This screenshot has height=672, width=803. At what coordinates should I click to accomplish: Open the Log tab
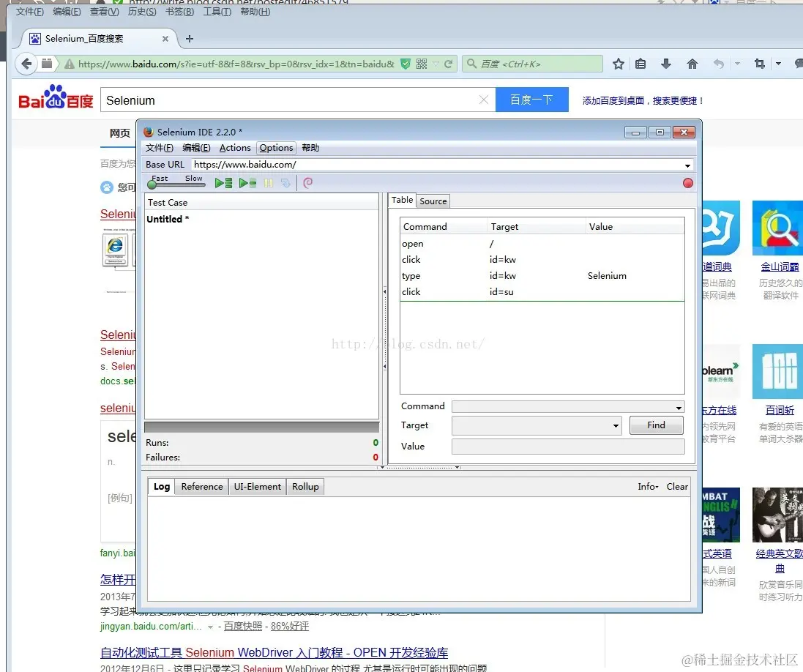(x=162, y=487)
